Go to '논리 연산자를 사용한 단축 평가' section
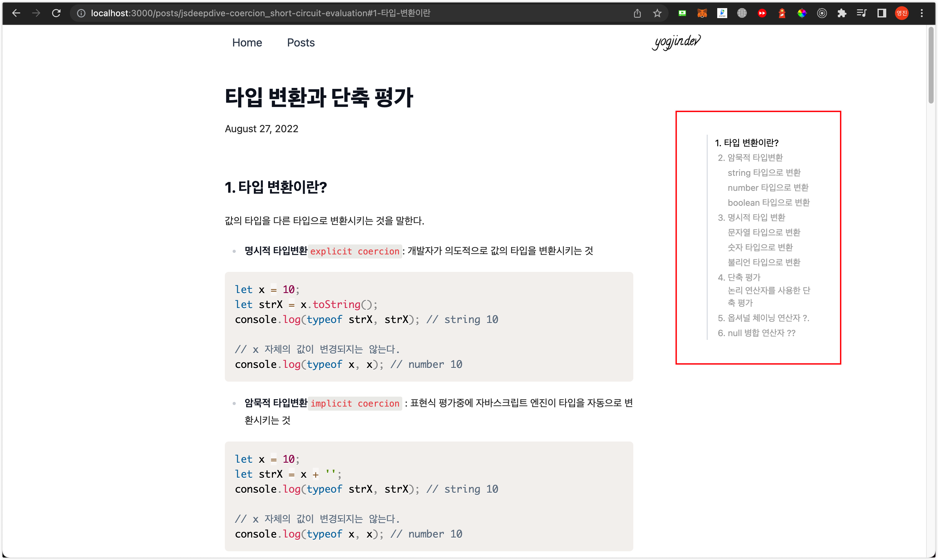 click(x=769, y=297)
